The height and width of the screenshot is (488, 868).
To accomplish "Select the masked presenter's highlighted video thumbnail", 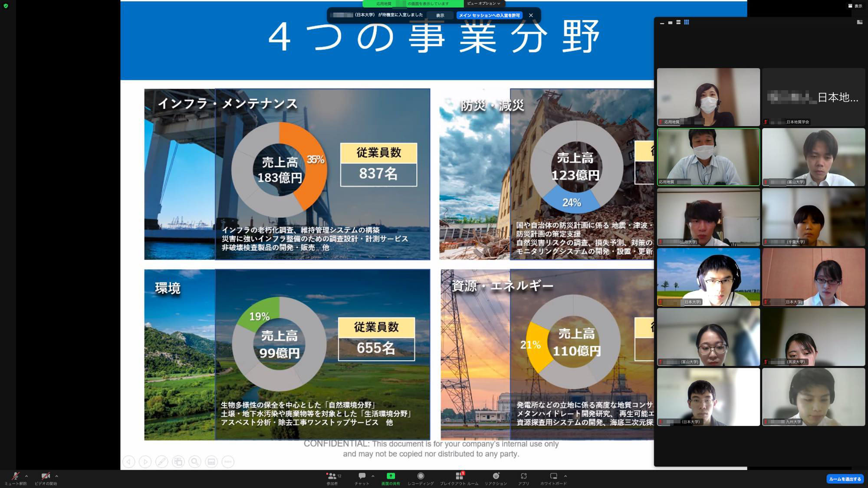I will 708,157.
